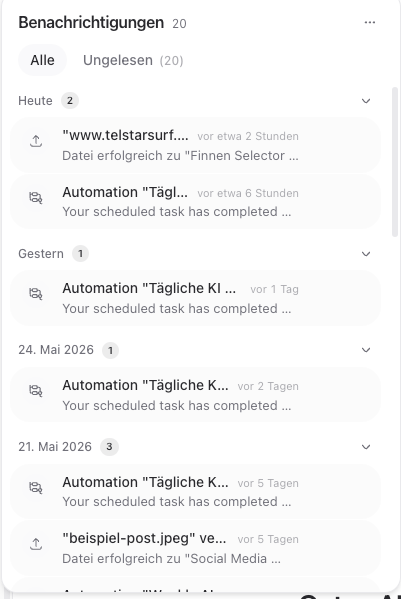401x599 pixels.
Task: Click the notifications list scrollbar
Action: 395,162
